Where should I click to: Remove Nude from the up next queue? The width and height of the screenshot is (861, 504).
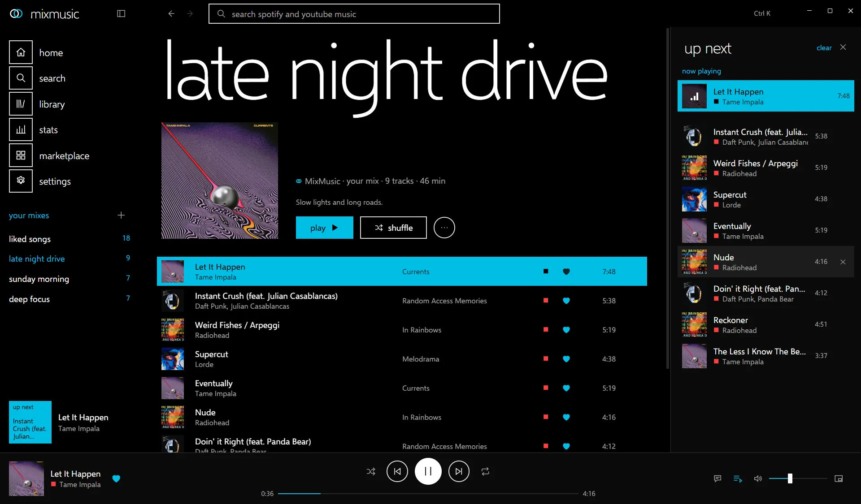pos(843,262)
